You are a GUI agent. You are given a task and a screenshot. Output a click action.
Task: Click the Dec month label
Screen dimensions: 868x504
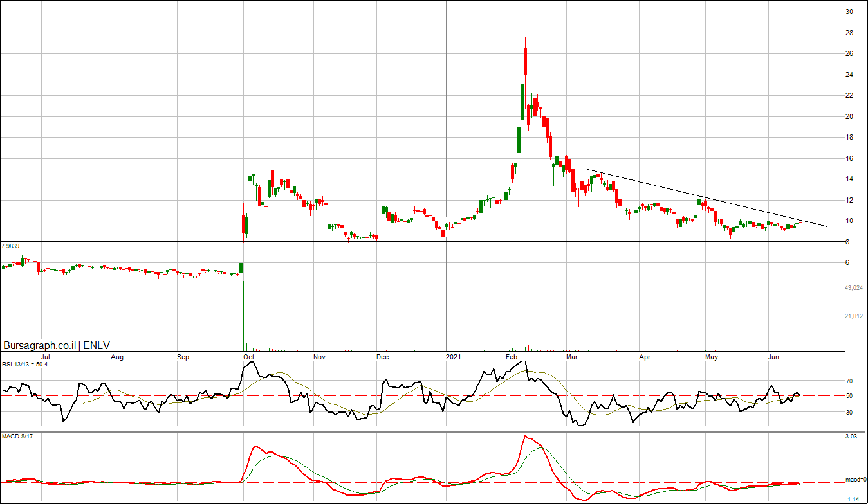click(x=382, y=356)
